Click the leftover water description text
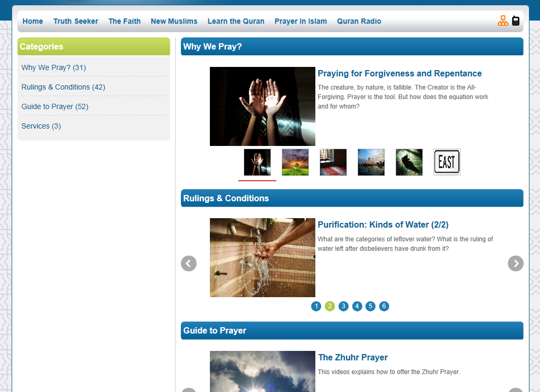This screenshot has height=392, width=540. pos(406,243)
